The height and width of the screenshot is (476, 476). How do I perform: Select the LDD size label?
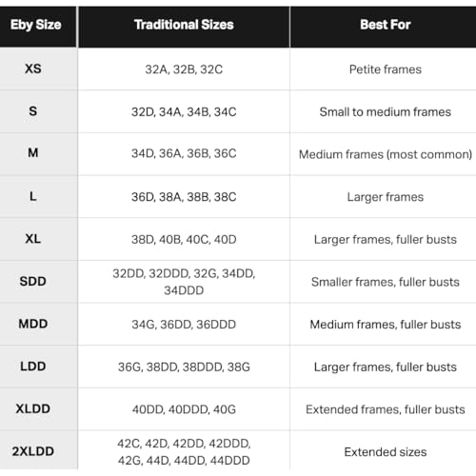click(x=33, y=367)
